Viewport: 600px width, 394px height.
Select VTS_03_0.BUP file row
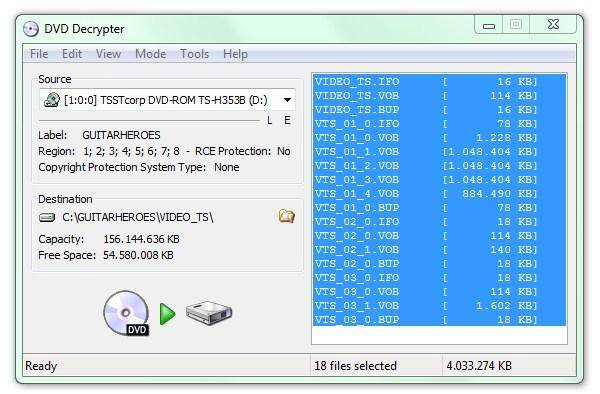pos(439,319)
